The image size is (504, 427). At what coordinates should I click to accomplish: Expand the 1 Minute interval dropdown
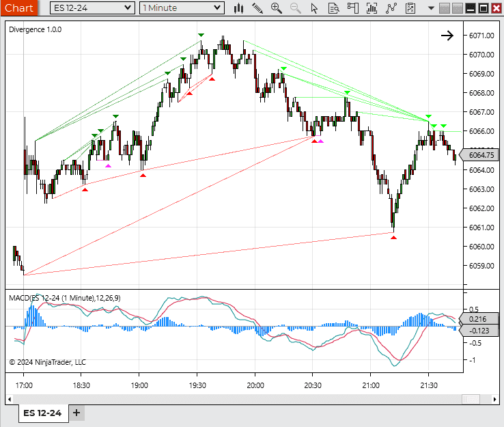216,8
